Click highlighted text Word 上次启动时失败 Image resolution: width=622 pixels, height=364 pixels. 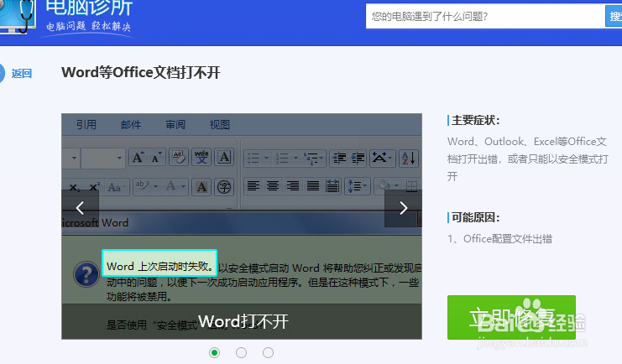(159, 267)
